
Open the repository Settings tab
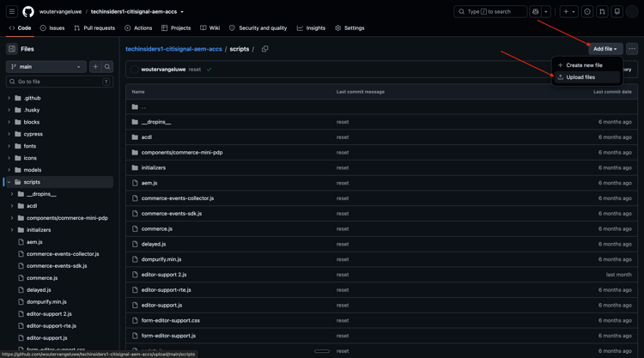[349, 28]
